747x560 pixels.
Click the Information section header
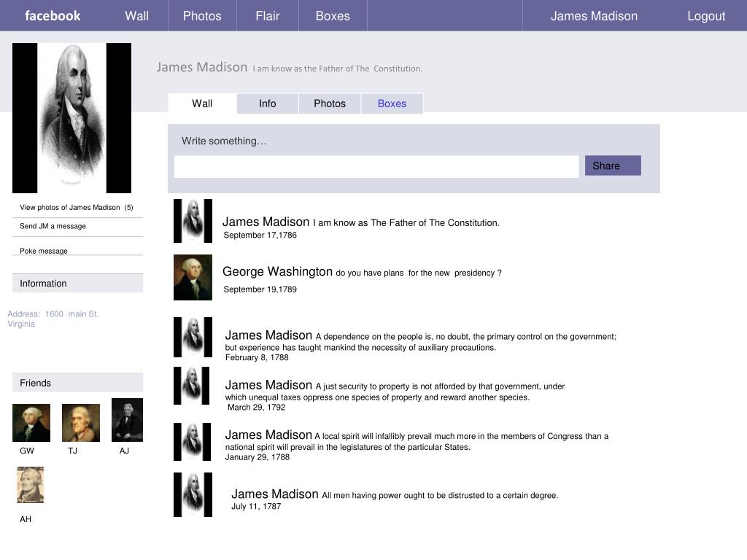click(77, 283)
